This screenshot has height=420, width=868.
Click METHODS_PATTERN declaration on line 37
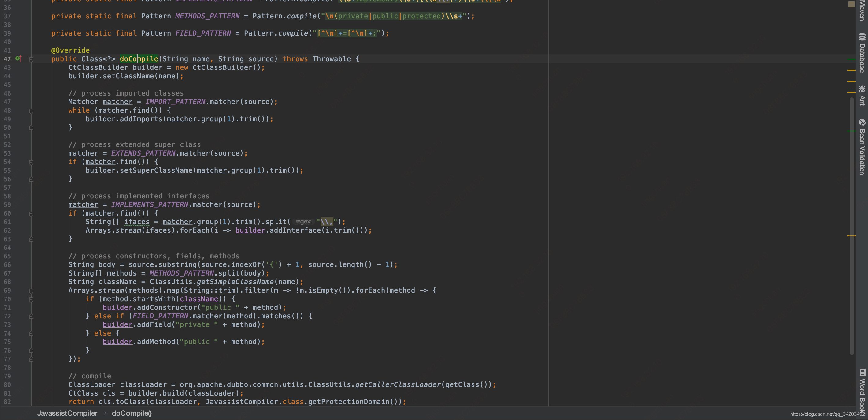[207, 16]
